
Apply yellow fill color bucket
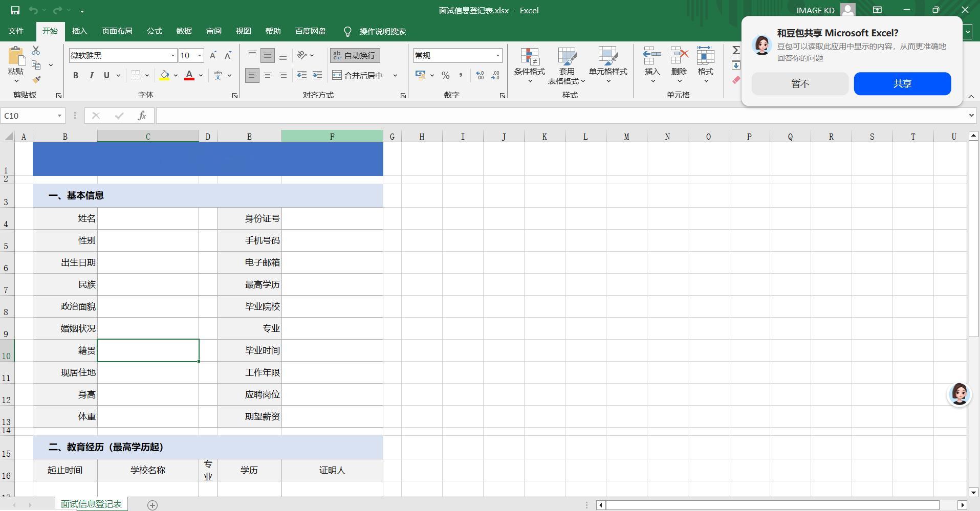164,75
